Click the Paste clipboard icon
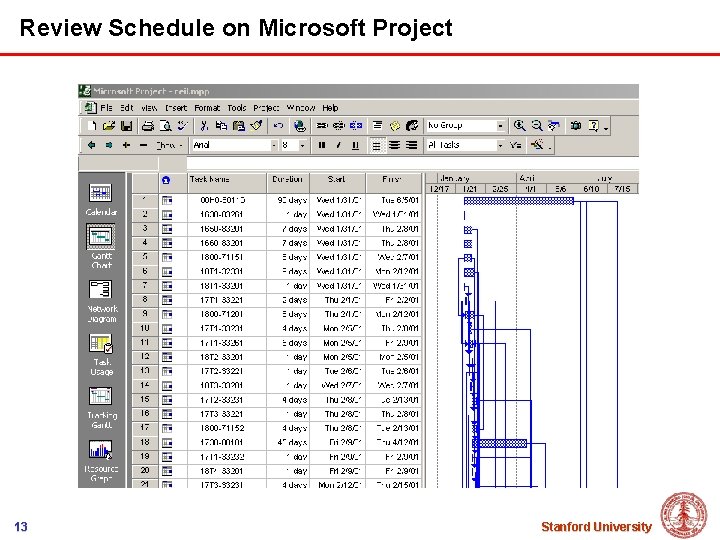Viewport: 720px width, 540px height. [239, 125]
